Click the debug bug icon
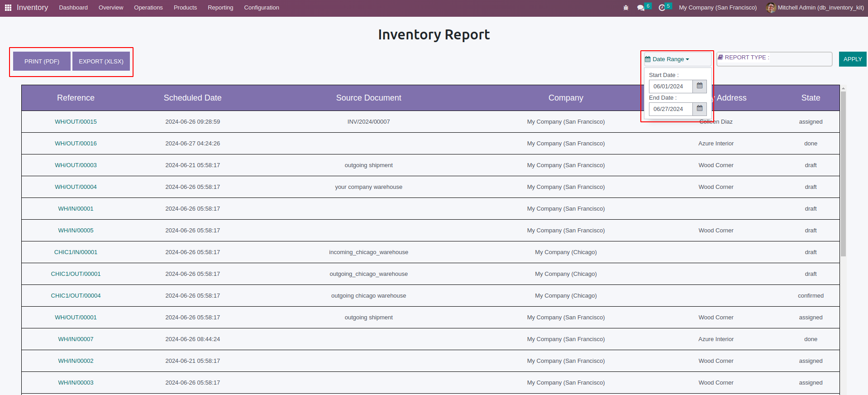Viewport: 868px width, 395px height. 626,8
